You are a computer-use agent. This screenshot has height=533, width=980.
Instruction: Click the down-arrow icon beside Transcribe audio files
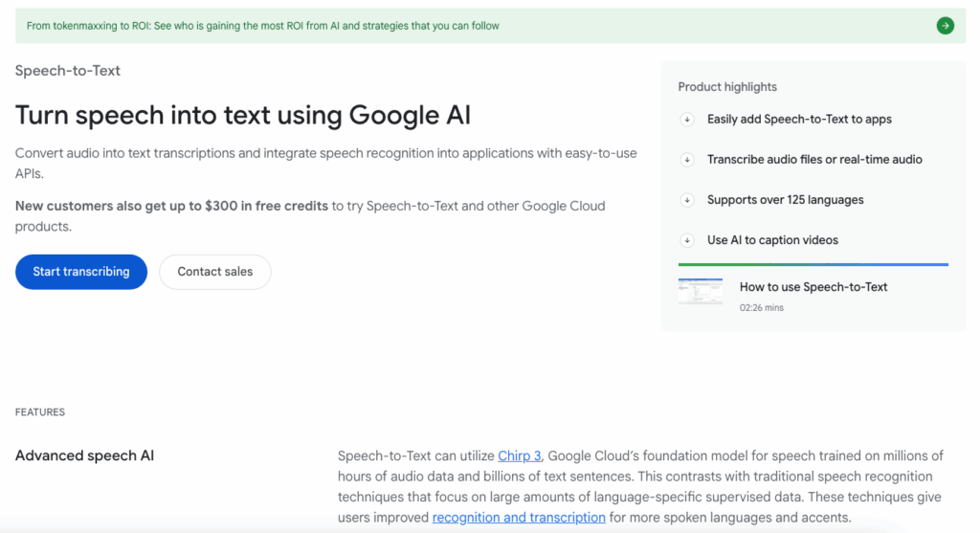click(x=687, y=160)
